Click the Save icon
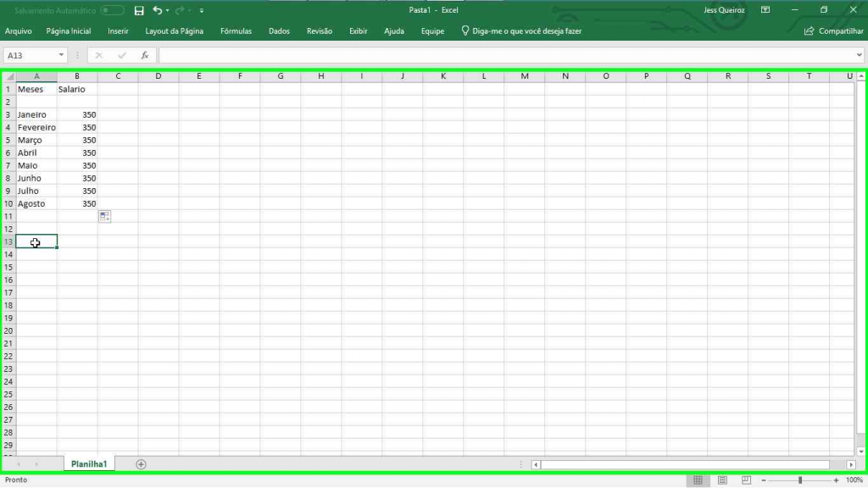The image size is (868, 488). tap(138, 10)
